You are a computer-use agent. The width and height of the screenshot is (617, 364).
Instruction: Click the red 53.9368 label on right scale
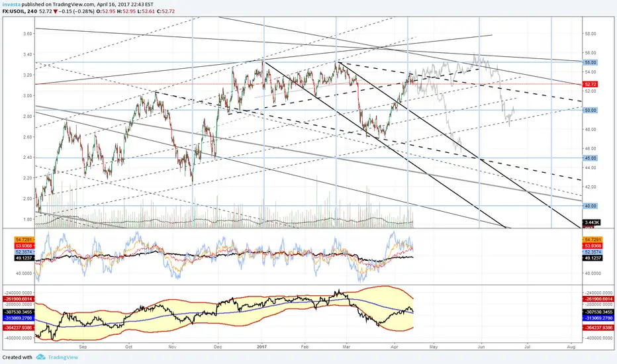[593, 246]
